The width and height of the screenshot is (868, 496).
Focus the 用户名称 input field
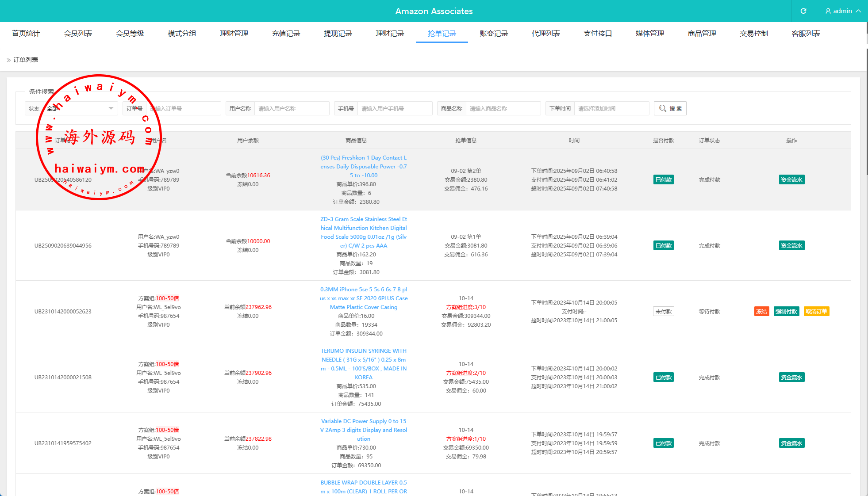(292, 108)
